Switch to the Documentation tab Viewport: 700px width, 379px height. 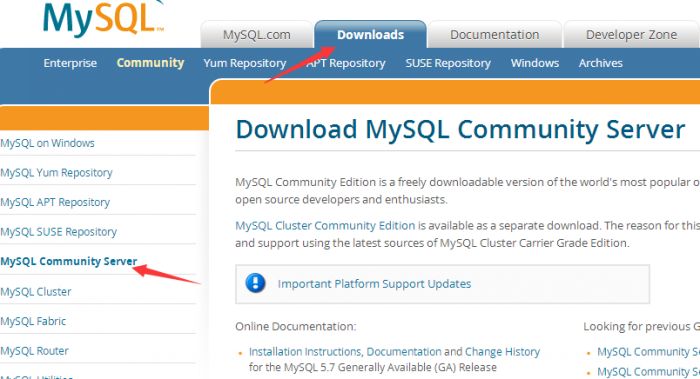[495, 34]
